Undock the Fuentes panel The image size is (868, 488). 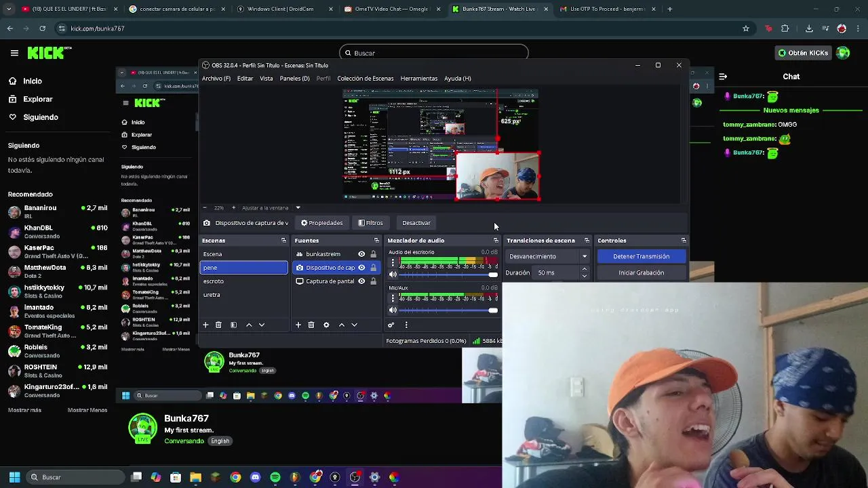click(376, 241)
